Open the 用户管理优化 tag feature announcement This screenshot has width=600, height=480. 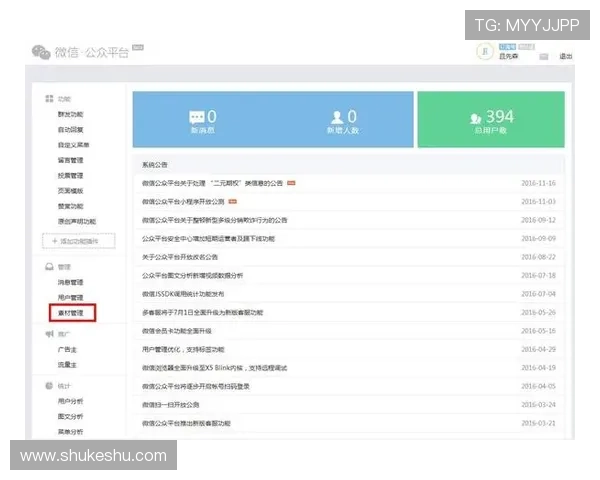[183, 349]
